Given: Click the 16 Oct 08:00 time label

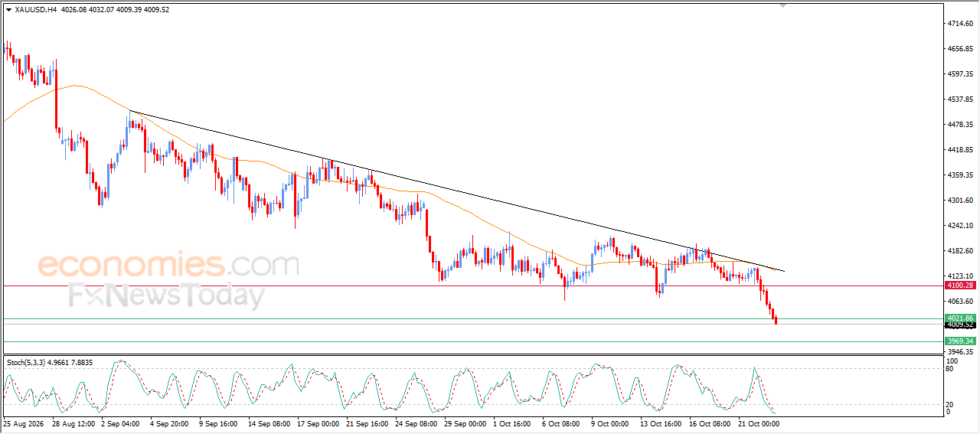Looking at the screenshot, I should [710, 423].
